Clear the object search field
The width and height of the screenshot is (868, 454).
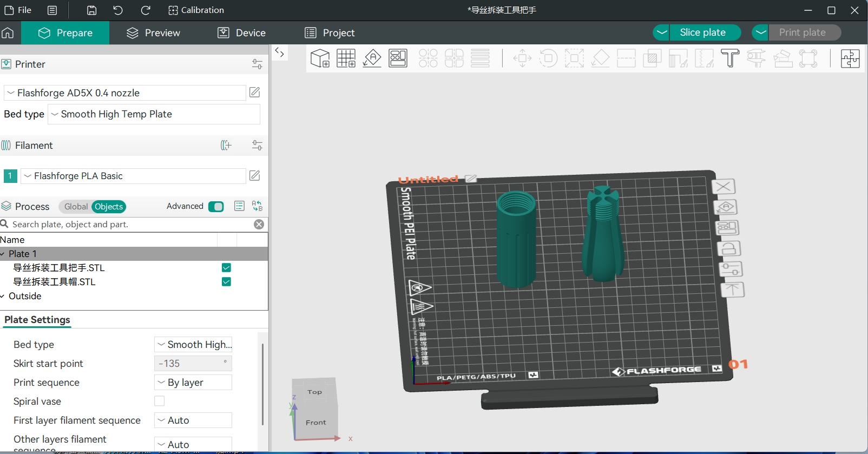coord(259,224)
